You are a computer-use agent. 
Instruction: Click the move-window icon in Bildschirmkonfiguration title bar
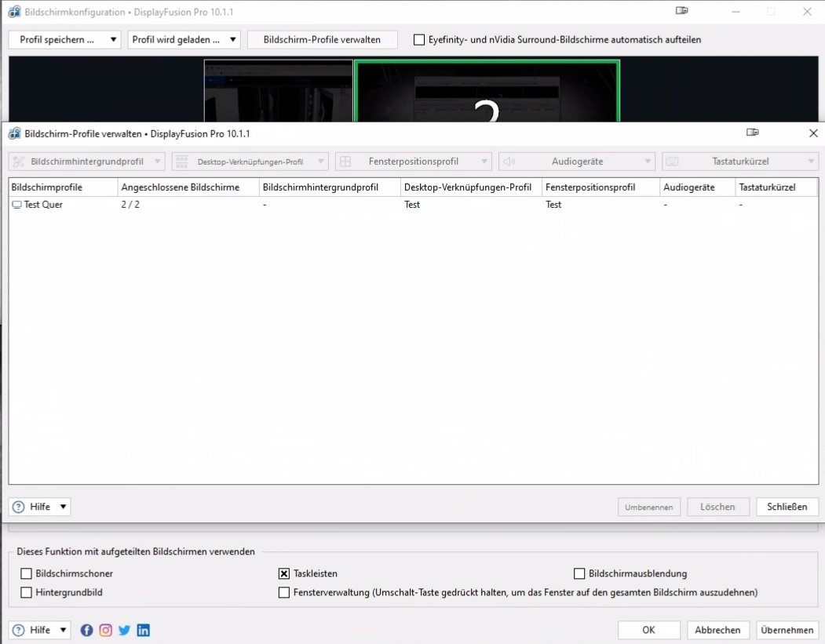click(682, 10)
